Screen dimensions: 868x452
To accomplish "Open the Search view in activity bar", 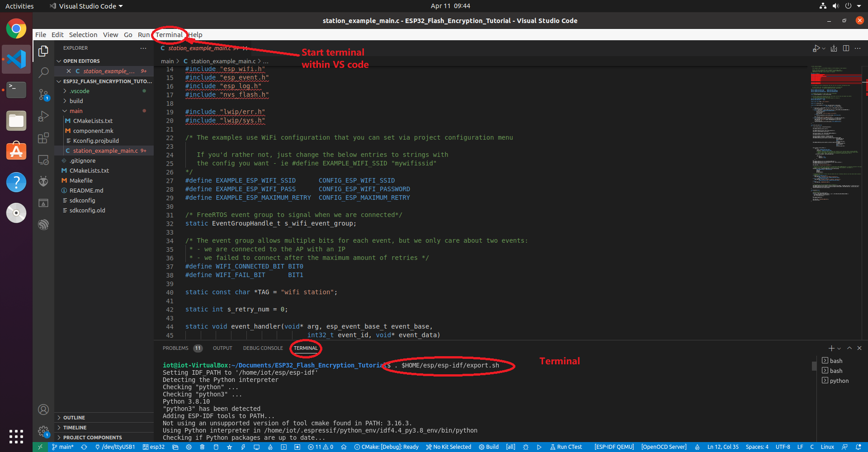I will pos(43,72).
